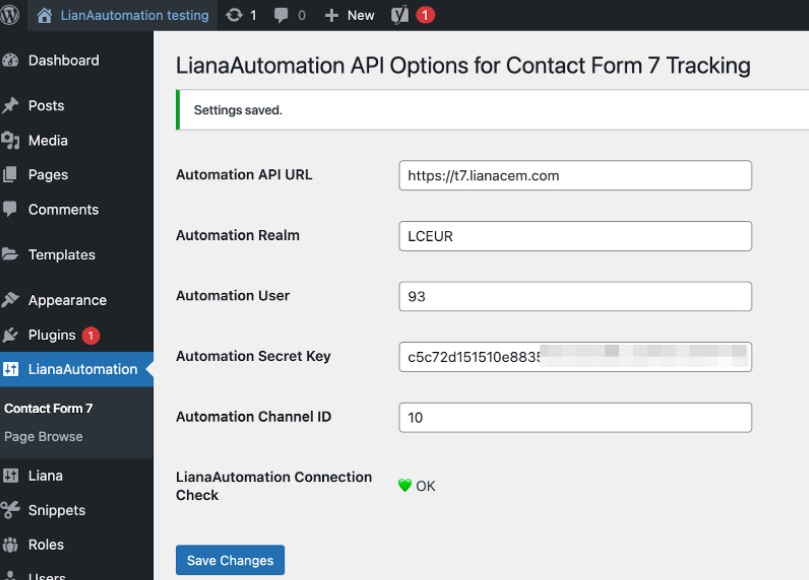
Task: Open the updates icon in admin bar
Action: pyautogui.click(x=234, y=15)
